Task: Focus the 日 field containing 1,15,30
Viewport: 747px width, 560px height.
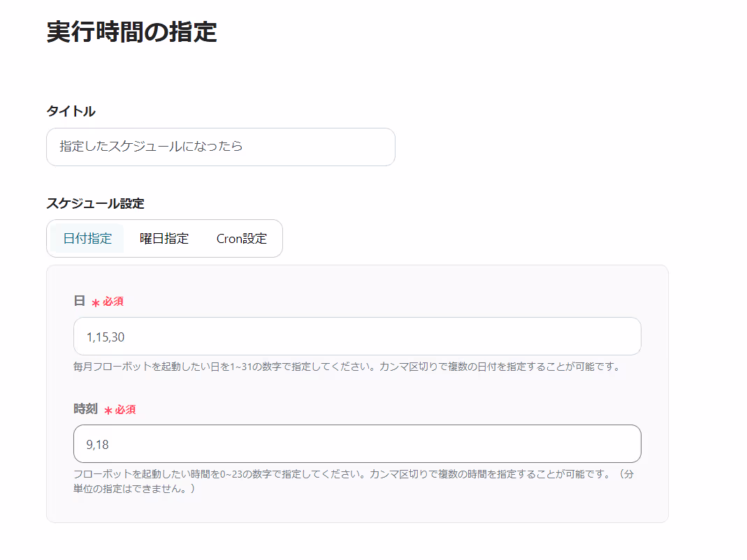Action: click(357, 336)
